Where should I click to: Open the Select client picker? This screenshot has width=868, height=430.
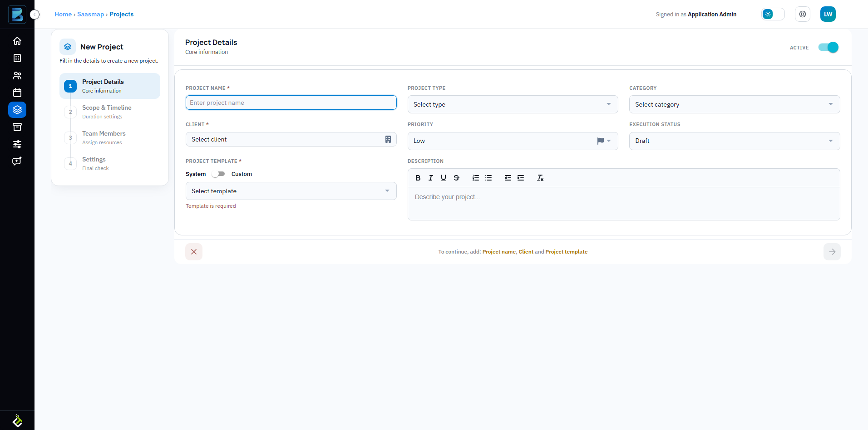[x=291, y=139]
